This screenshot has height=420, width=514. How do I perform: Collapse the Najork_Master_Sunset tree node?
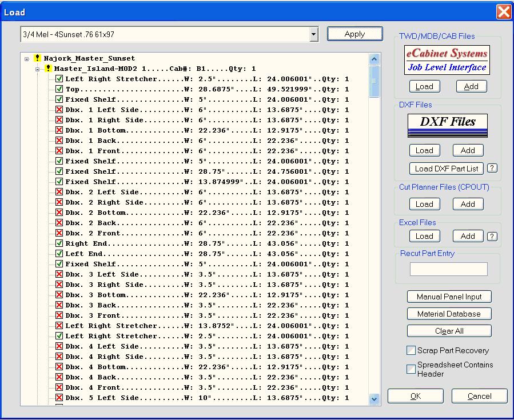26,58
